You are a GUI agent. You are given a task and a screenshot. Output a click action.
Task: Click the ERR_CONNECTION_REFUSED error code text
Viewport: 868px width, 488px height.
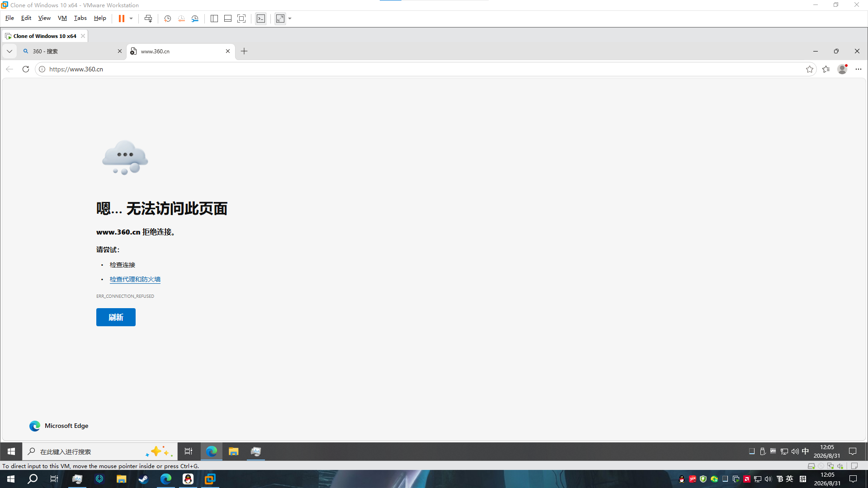pyautogui.click(x=125, y=296)
